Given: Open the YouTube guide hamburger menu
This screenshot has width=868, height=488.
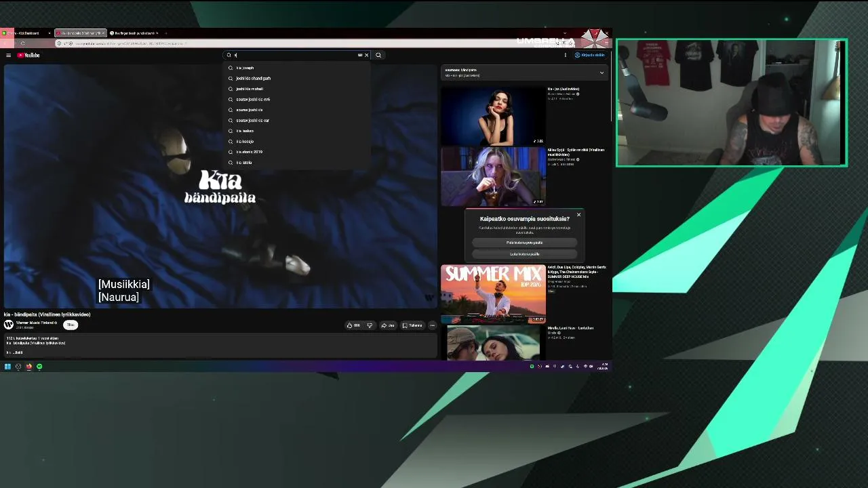Looking at the screenshot, I should coord(8,55).
